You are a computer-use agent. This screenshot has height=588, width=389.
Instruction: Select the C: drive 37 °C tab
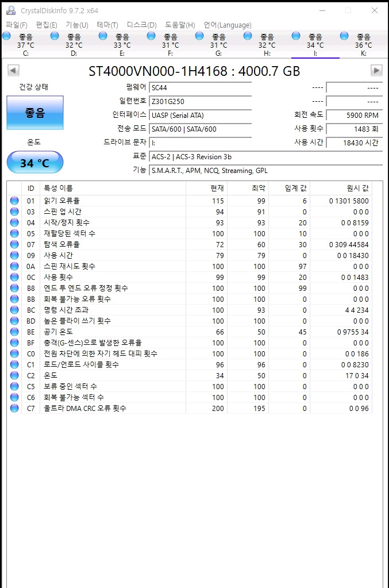tap(25, 45)
